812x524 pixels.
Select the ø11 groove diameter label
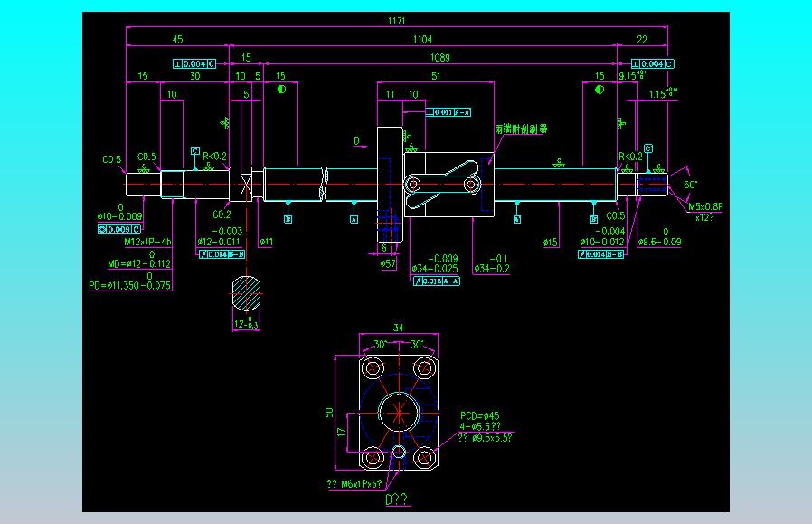click(x=266, y=242)
